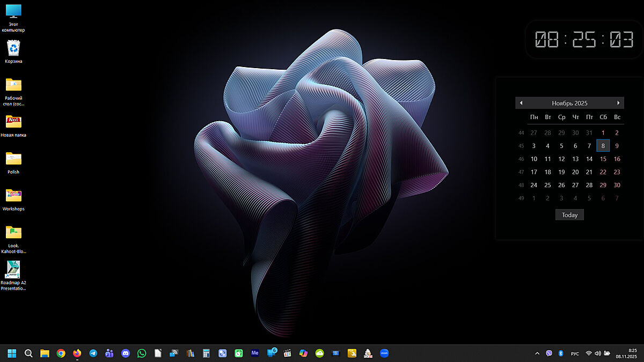Go to next month in calendar widget
The height and width of the screenshot is (362, 644).
tap(618, 103)
